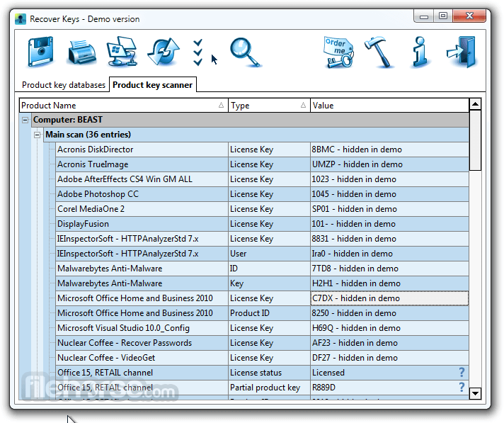The image size is (504, 423).
Task: Click the exit door icon
Action: [x=462, y=52]
